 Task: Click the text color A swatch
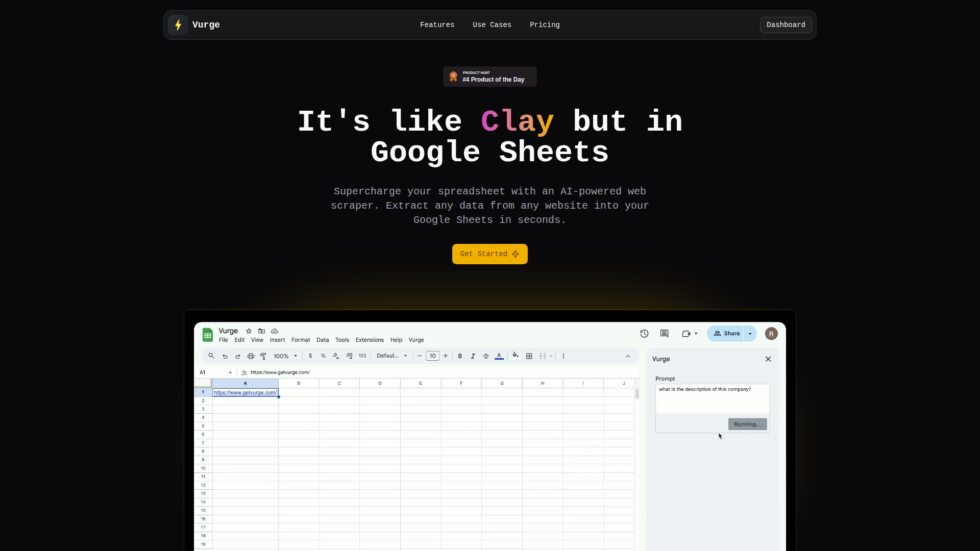tap(499, 356)
